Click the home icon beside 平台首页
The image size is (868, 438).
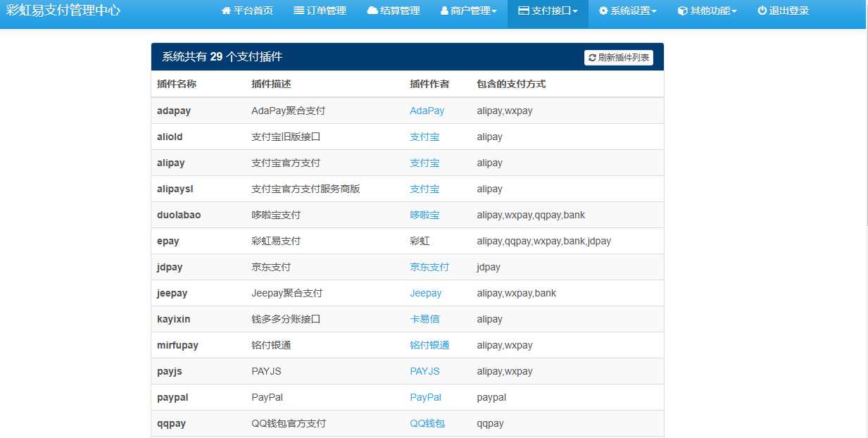point(226,11)
